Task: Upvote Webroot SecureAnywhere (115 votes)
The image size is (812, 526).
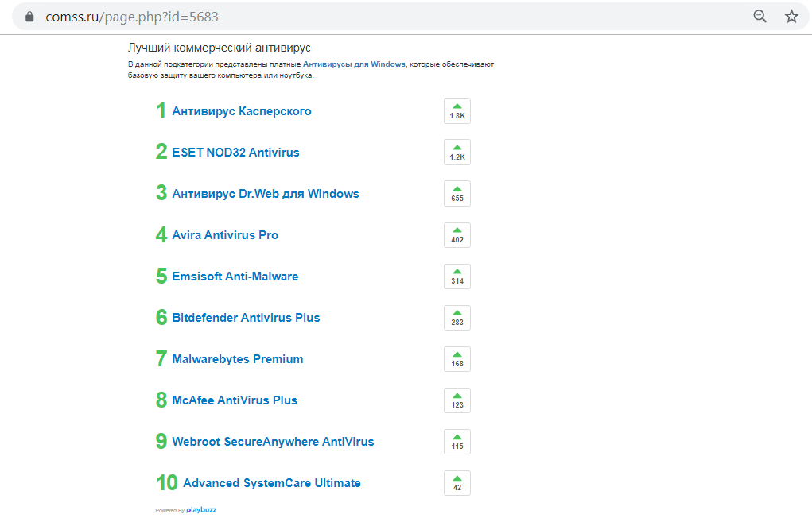Action: (457, 442)
